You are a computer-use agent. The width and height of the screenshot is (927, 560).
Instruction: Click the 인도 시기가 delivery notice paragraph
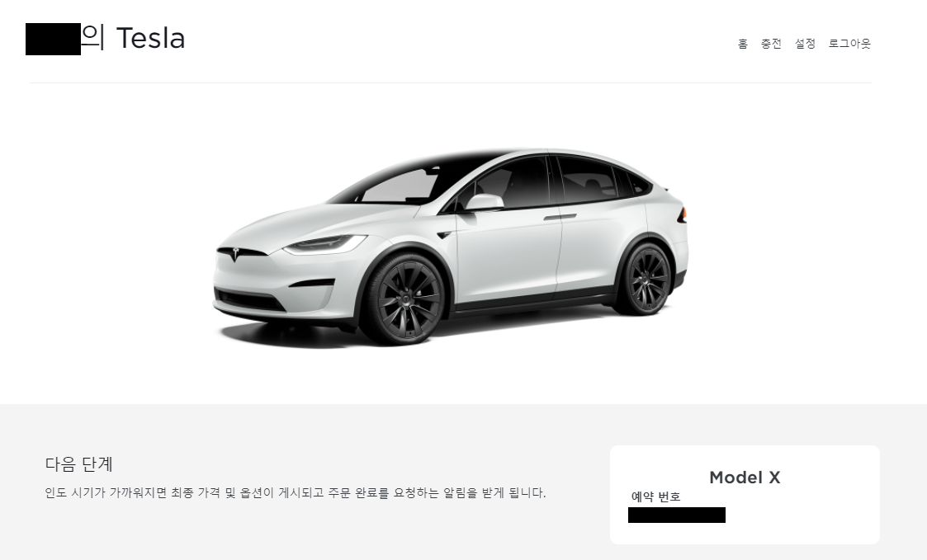pos(295,492)
